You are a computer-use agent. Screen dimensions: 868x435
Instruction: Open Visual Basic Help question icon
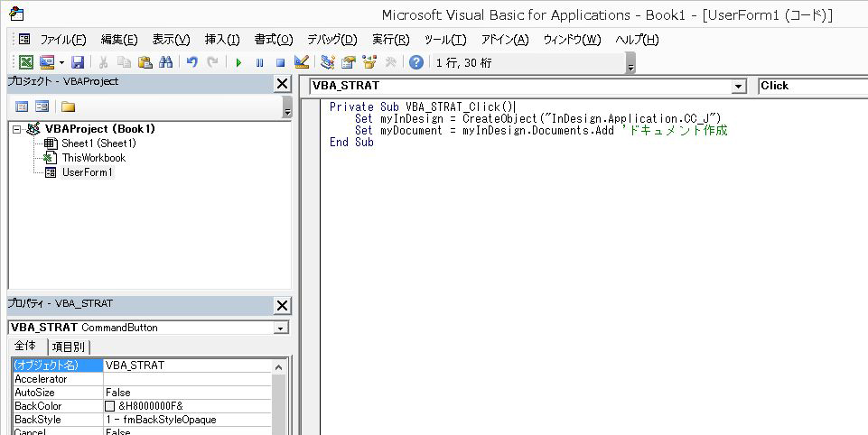[416, 62]
